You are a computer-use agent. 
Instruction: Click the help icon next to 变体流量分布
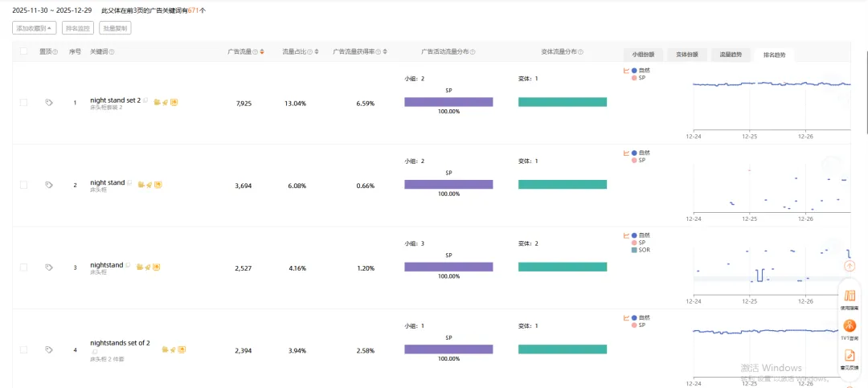[580, 52]
